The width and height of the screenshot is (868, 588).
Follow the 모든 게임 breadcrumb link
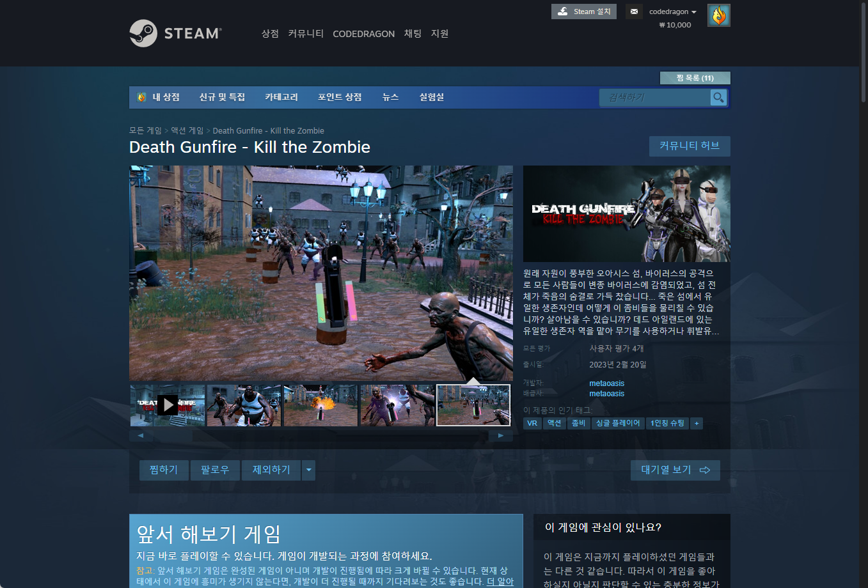145,130
